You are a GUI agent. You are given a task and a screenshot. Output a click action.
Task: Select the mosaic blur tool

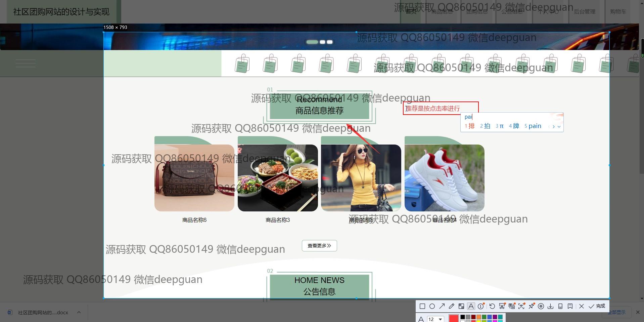pyautogui.click(x=461, y=306)
